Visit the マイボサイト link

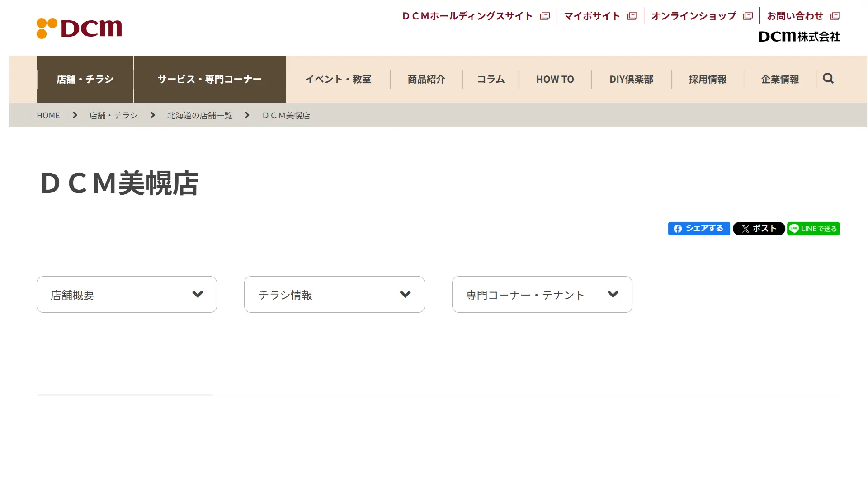coord(592,16)
